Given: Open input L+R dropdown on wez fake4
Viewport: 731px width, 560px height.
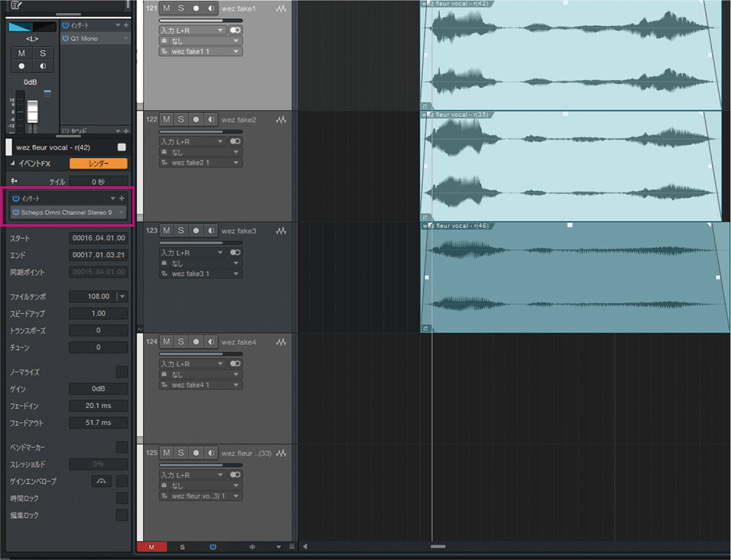Looking at the screenshot, I should (193, 363).
